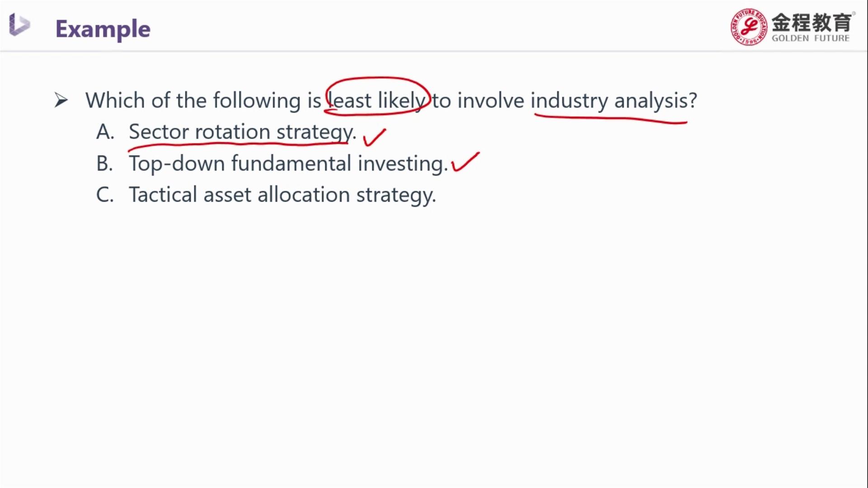Click the words 'Which of the following'
This screenshot has width=868, height=488.
[193, 100]
